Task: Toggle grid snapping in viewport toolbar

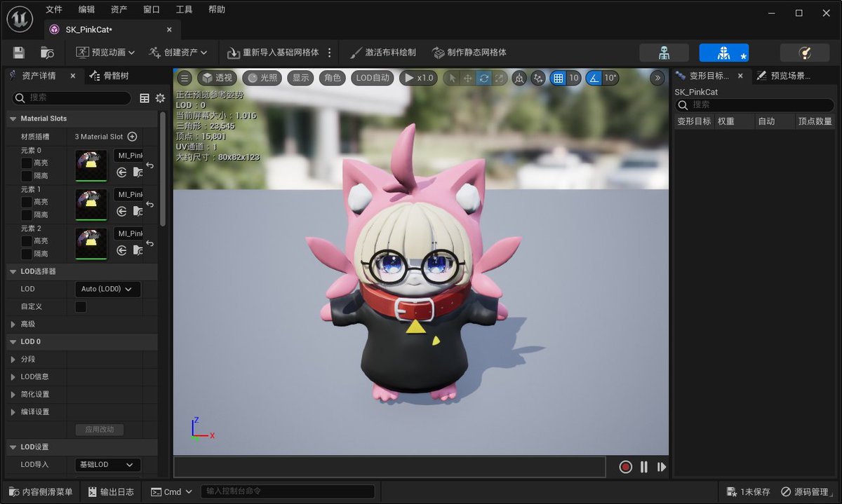Action: (x=559, y=78)
